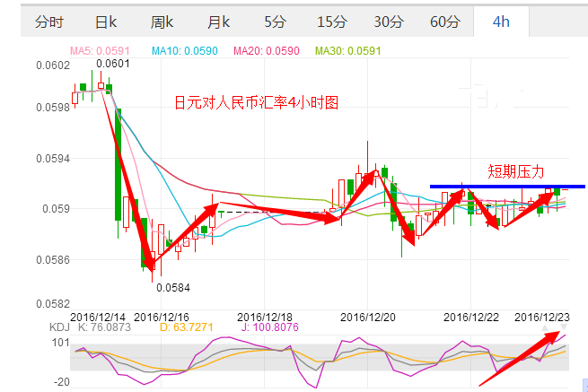Click the 0.0582 y-axis price label

click(53, 304)
